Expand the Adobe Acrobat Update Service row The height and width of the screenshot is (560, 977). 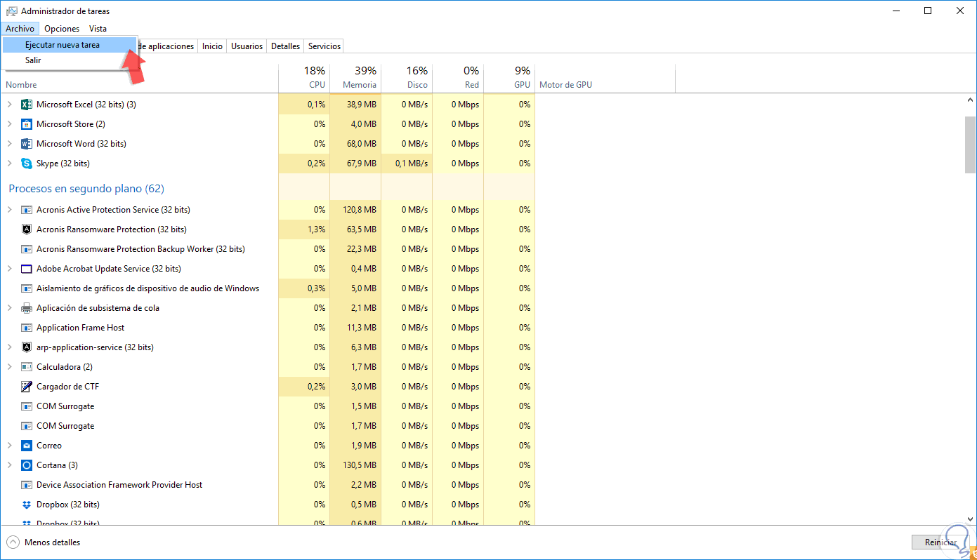click(x=10, y=269)
